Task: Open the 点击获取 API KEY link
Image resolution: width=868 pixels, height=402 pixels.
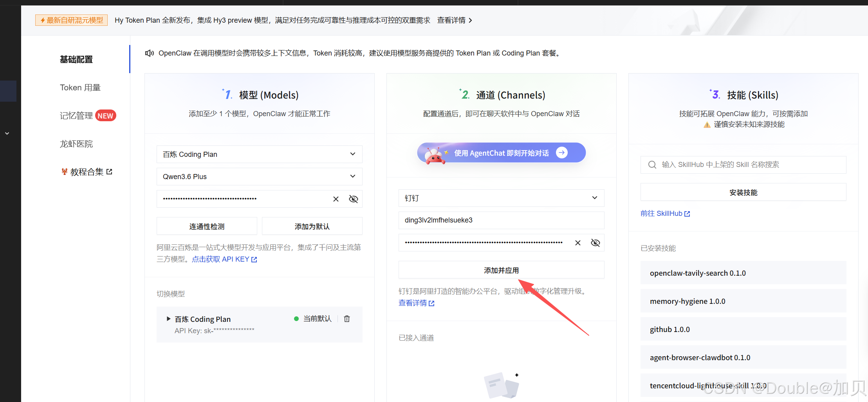Action: tap(224, 259)
